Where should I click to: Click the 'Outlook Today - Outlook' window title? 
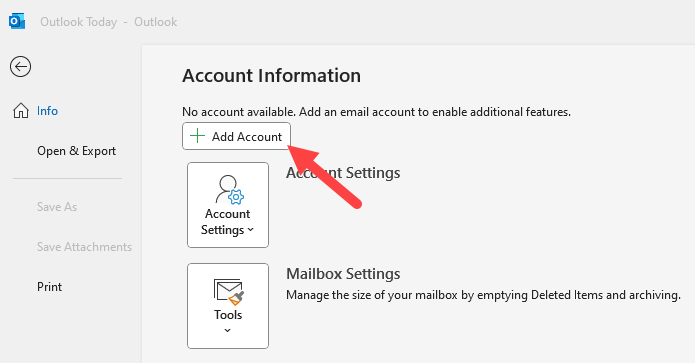click(x=109, y=22)
